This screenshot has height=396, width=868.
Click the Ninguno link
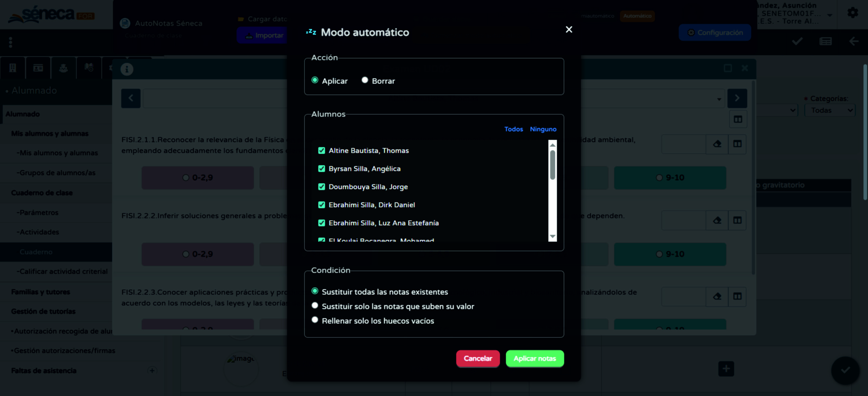click(x=543, y=129)
